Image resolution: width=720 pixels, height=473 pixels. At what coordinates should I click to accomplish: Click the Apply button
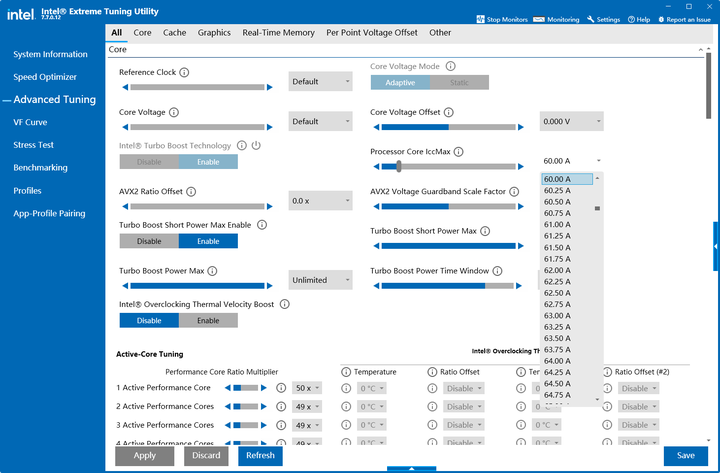[145, 456]
